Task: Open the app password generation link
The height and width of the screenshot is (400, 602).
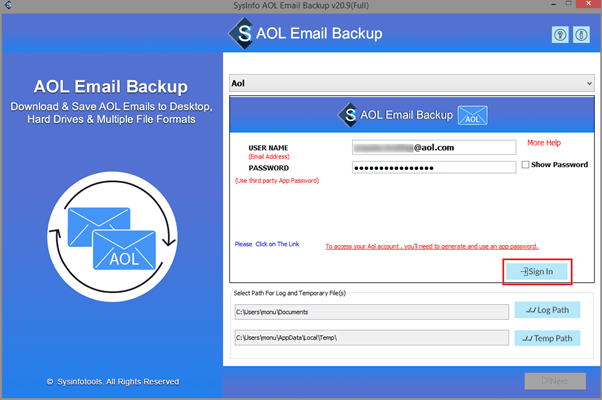Action: coord(432,246)
